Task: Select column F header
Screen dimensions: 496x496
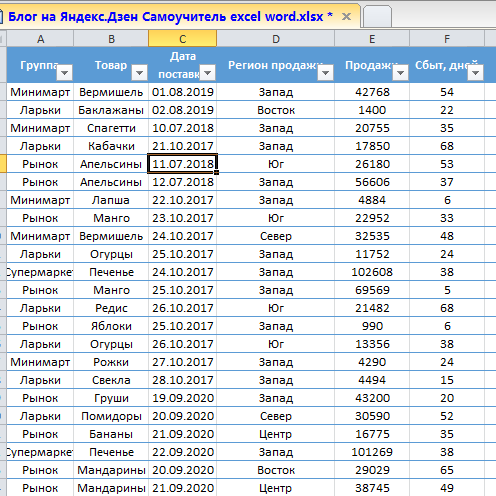Action: 447,39
